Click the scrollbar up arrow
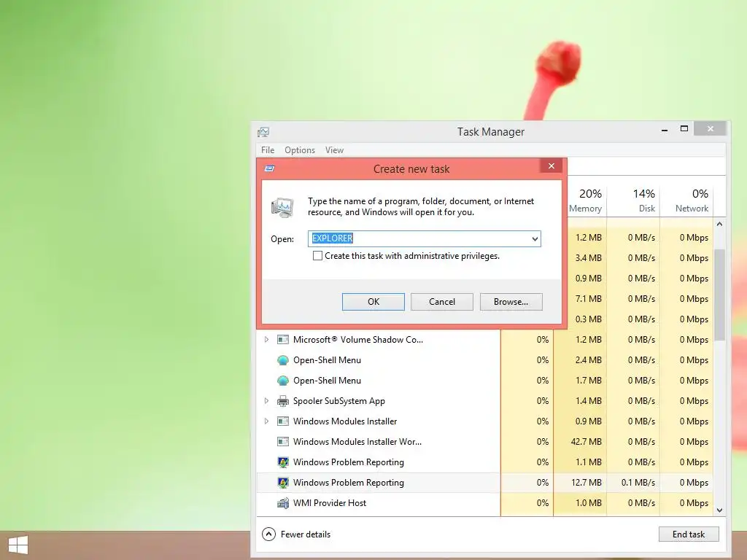The width and height of the screenshot is (747, 560). click(720, 224)
